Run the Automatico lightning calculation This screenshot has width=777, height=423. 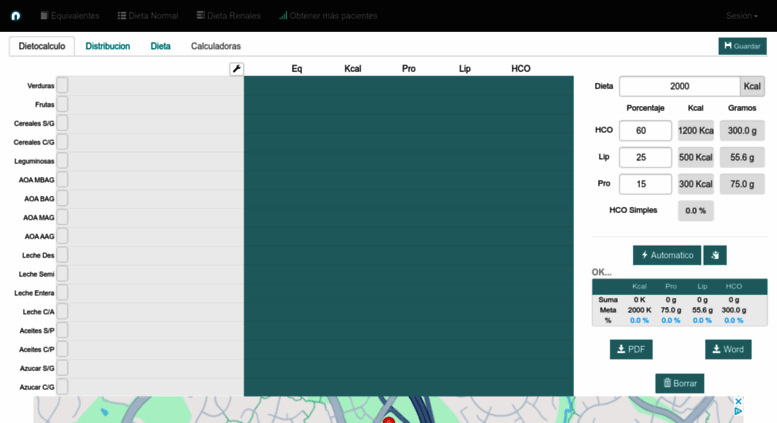[x=667, y=255]
